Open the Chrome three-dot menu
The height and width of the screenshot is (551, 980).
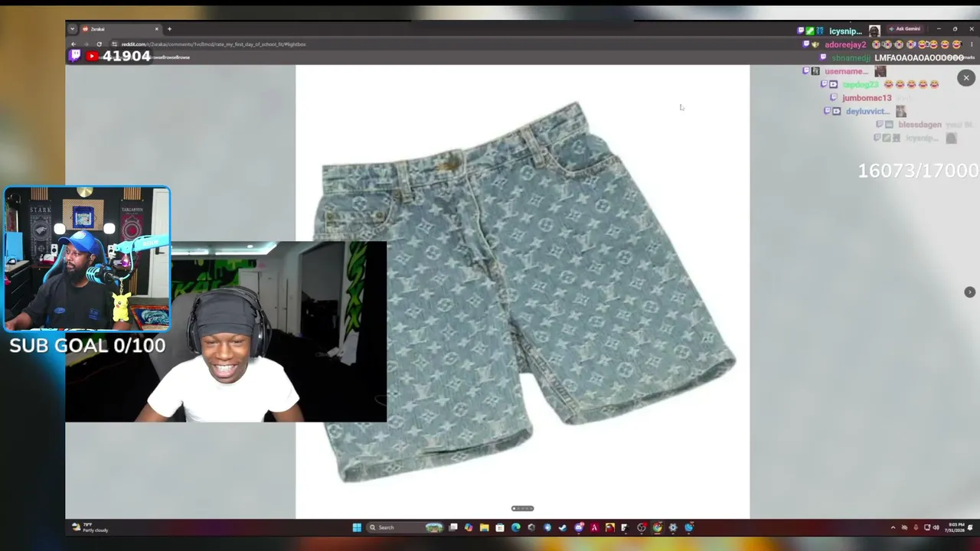(x=972, y=44)
